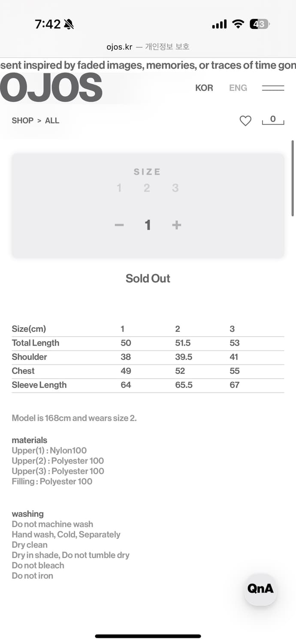
Task: Open the shopping cart icon
Action: [x=273, y=120]
